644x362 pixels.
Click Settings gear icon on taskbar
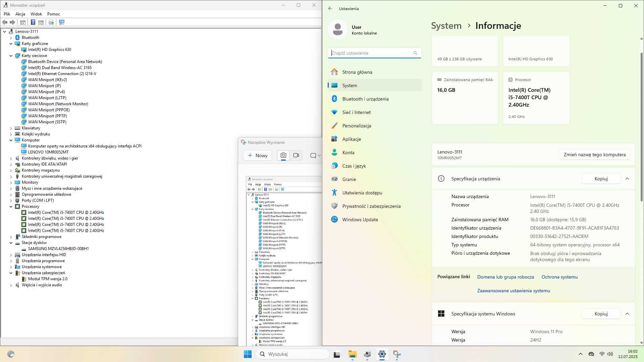click(x=382, y=354)
